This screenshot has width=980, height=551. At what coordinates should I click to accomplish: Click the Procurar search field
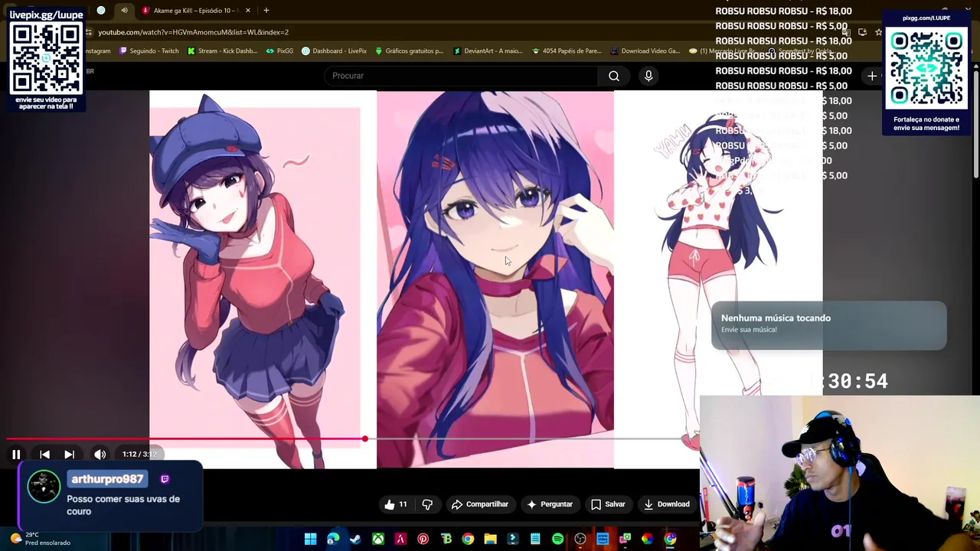point(462,76)
